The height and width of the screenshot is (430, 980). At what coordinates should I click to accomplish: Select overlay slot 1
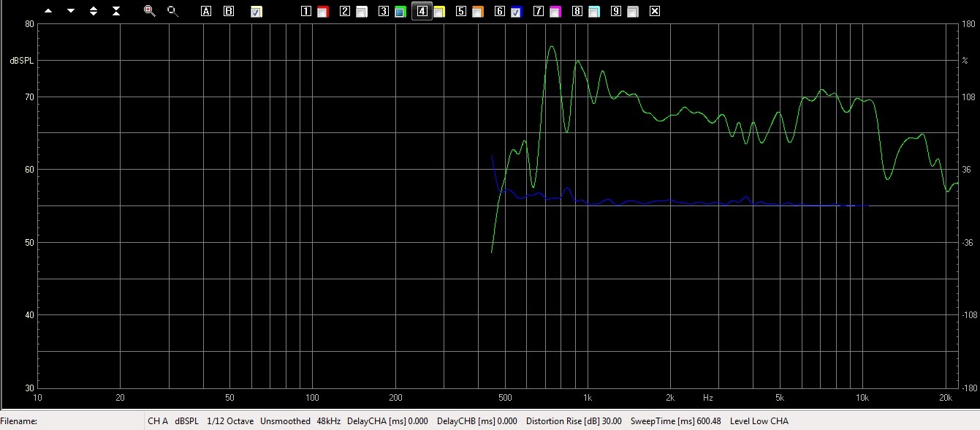click(305, 12)
